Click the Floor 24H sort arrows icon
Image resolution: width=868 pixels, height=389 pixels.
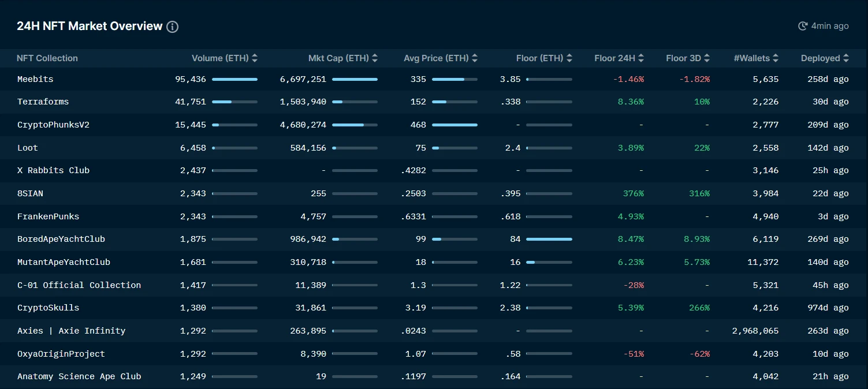coord(641,58)
